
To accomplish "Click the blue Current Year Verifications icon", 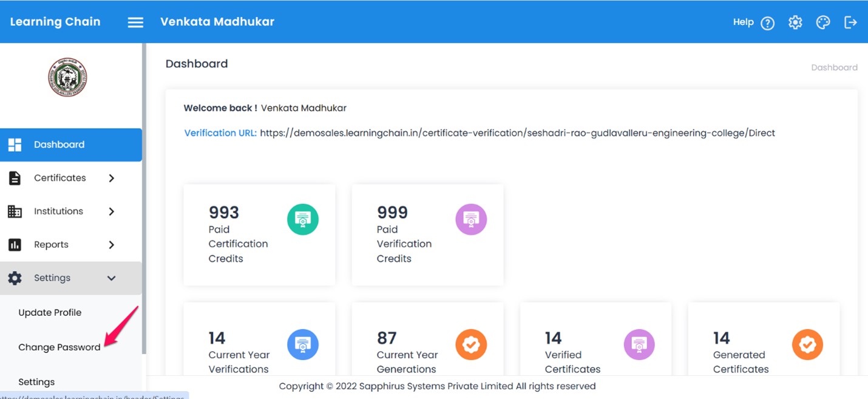I will click(302, 344).
